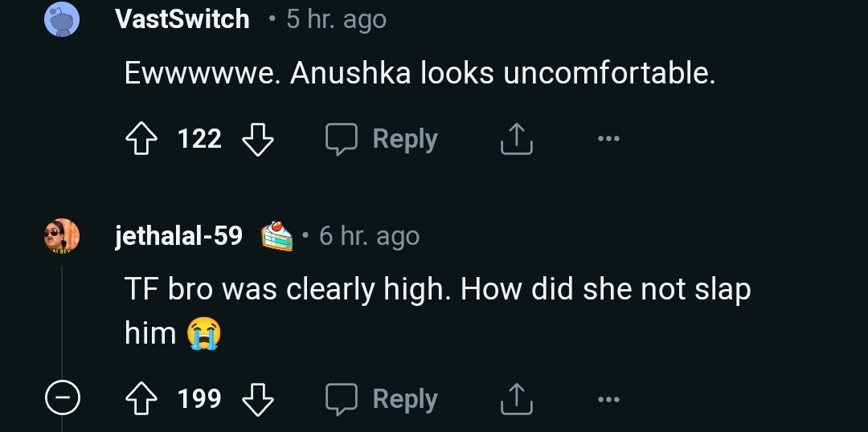Viewport: 868px width, 432px height.
Task: Upvote jethalal-59's comment
Action: (x=142, y=399)
